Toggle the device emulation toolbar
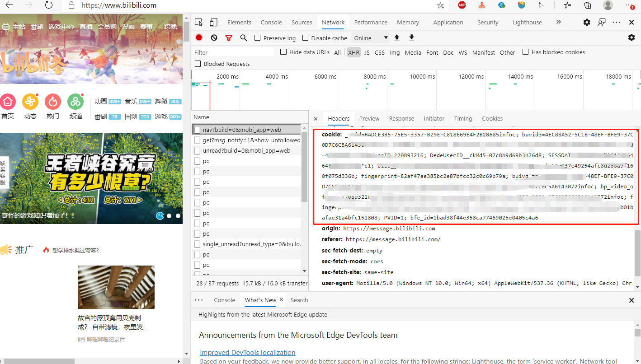The width and height of the screenshot is (641, 364). (213, 22)
